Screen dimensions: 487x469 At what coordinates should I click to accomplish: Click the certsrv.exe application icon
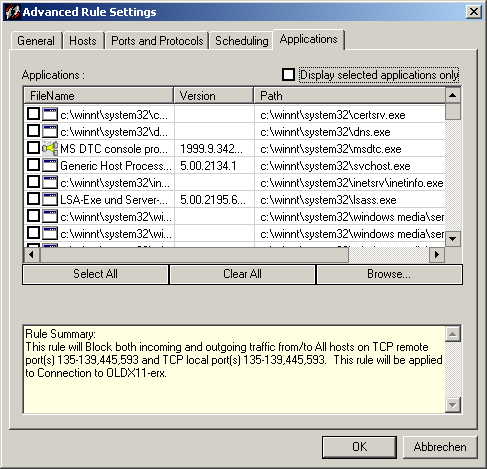[x=50, y=114]
